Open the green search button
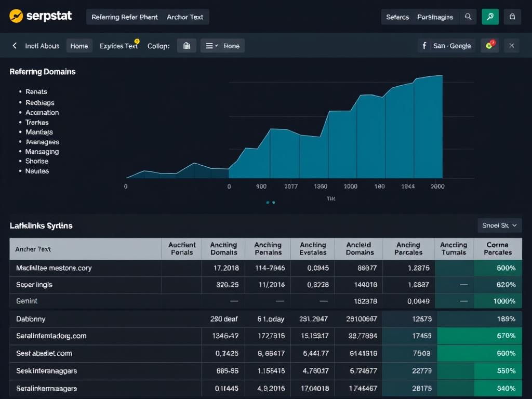This screenshot has height=399, width=532. tap(490, 16)
